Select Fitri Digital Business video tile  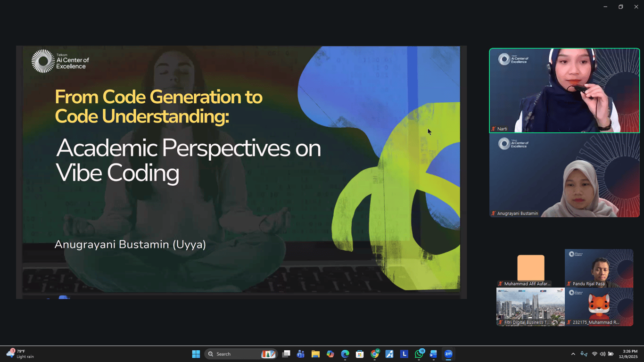click(530, 307)
